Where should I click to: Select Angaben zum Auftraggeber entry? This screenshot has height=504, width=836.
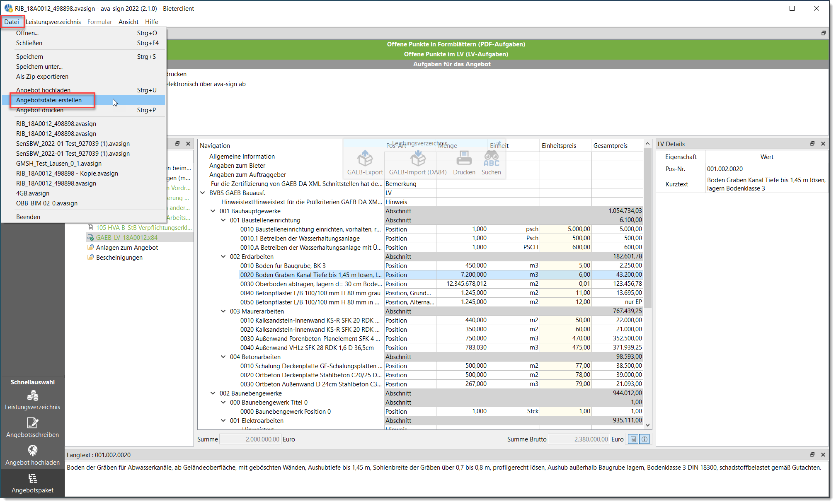coord(247,175)
